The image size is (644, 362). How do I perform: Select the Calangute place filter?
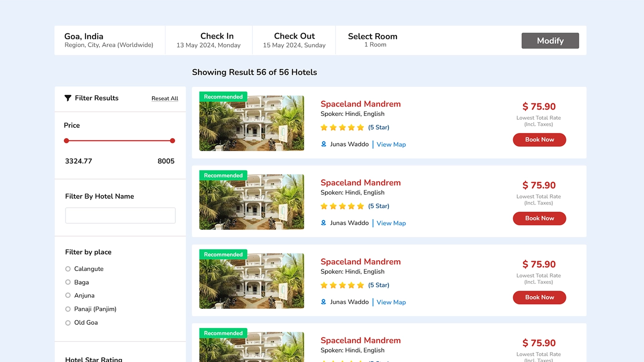click(x=68, y=269)
